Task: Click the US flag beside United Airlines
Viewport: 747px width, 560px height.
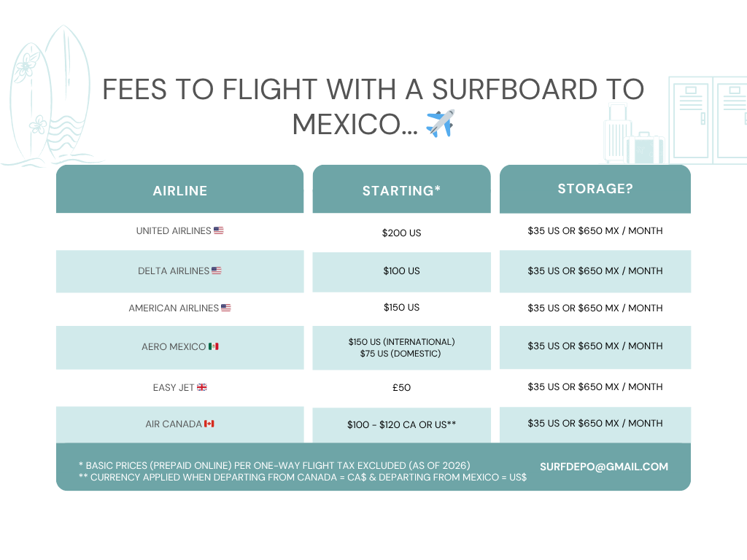Action: [x=219, y=230]
